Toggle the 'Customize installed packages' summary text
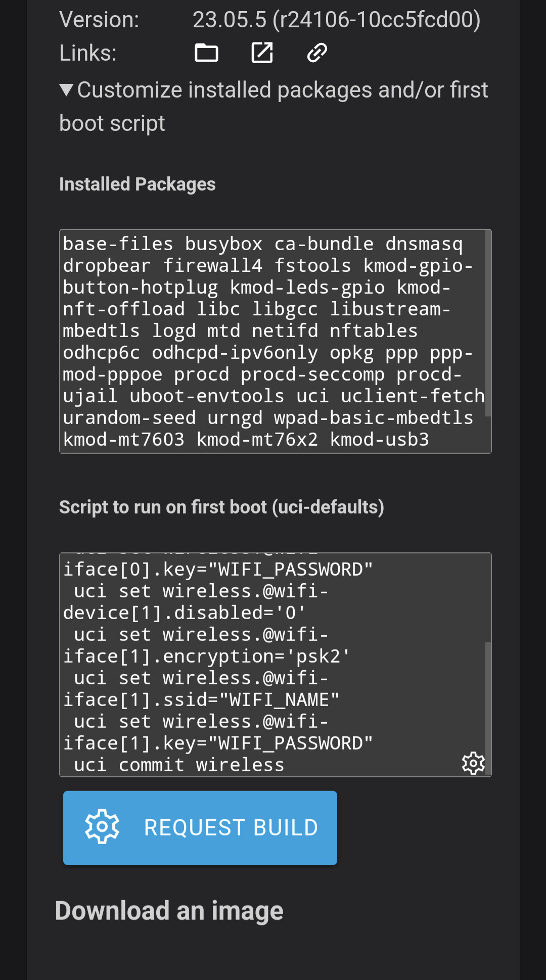 (274, 107)
